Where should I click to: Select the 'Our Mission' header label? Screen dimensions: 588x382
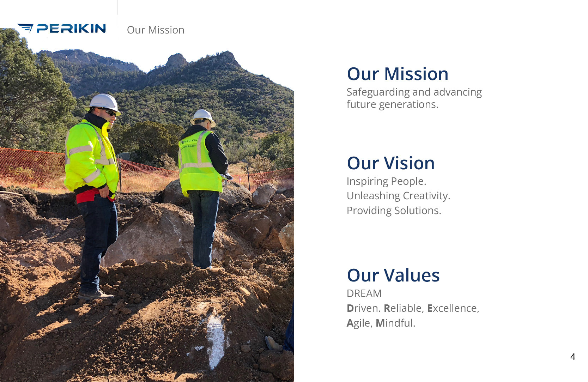(x=156, y=30)
